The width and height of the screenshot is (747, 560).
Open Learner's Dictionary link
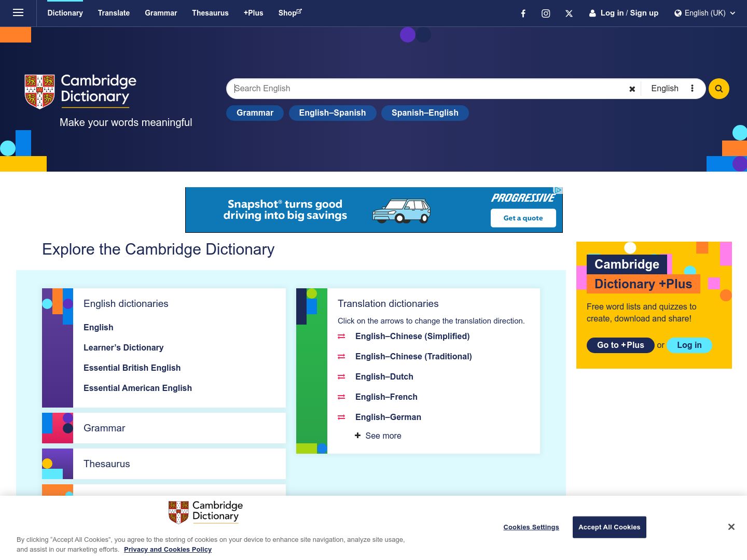[123, 347]
